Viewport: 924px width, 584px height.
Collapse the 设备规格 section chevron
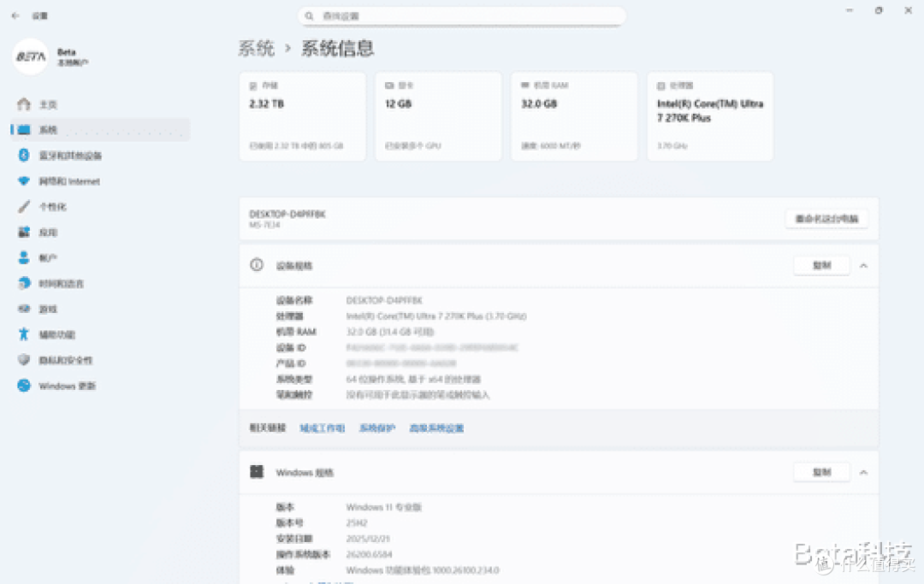863,266
